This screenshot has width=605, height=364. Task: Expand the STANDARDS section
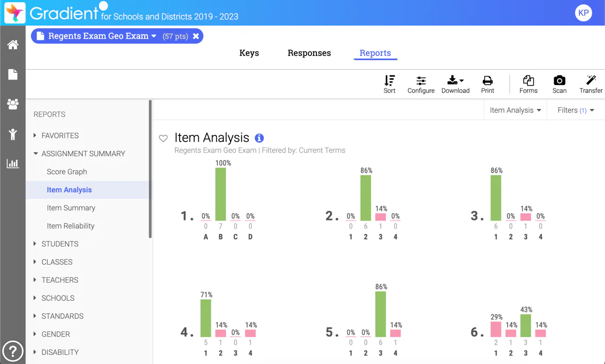(58, 316)
